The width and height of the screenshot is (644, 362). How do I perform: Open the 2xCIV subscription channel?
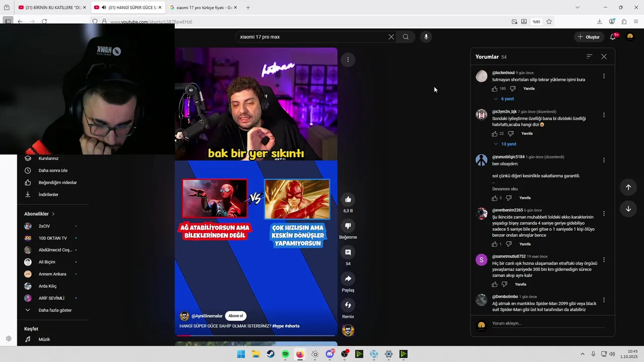click(x=44, y=226)
